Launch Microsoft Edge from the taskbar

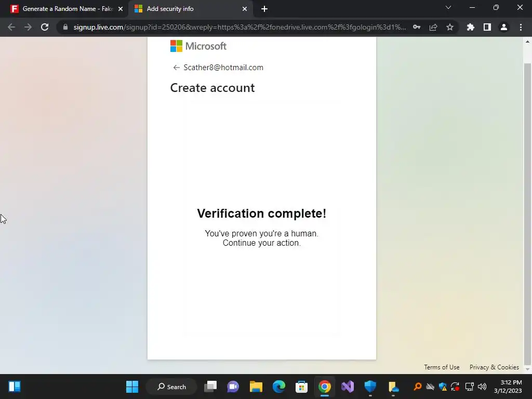tap(279, 387)
